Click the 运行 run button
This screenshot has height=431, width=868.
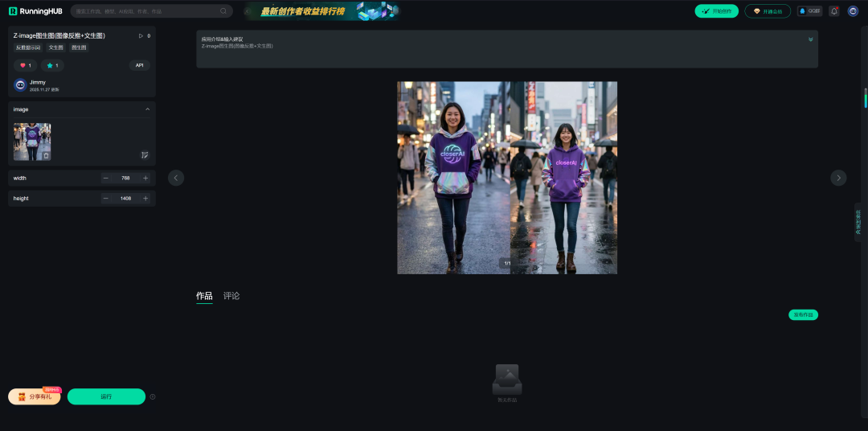pos(106,396)
